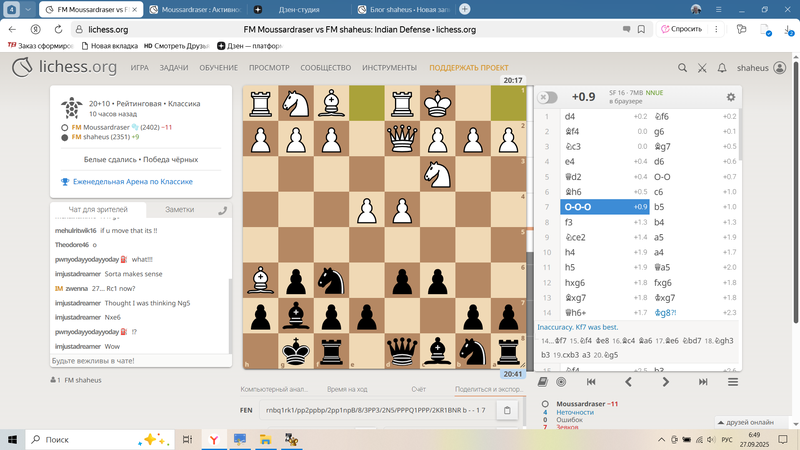Click the FEN text field

point(377,410)
